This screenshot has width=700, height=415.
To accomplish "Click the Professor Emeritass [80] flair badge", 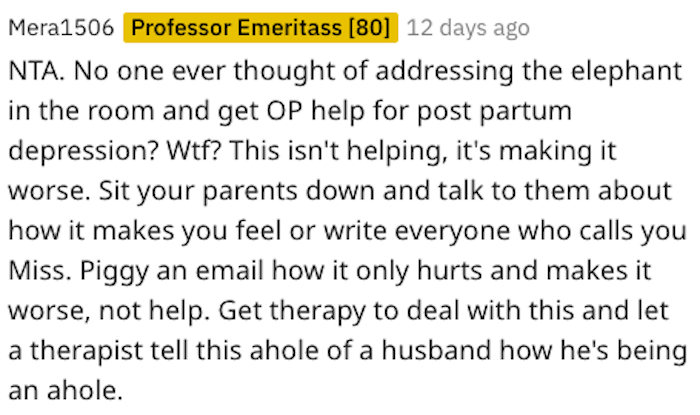I will click(261, 28).
